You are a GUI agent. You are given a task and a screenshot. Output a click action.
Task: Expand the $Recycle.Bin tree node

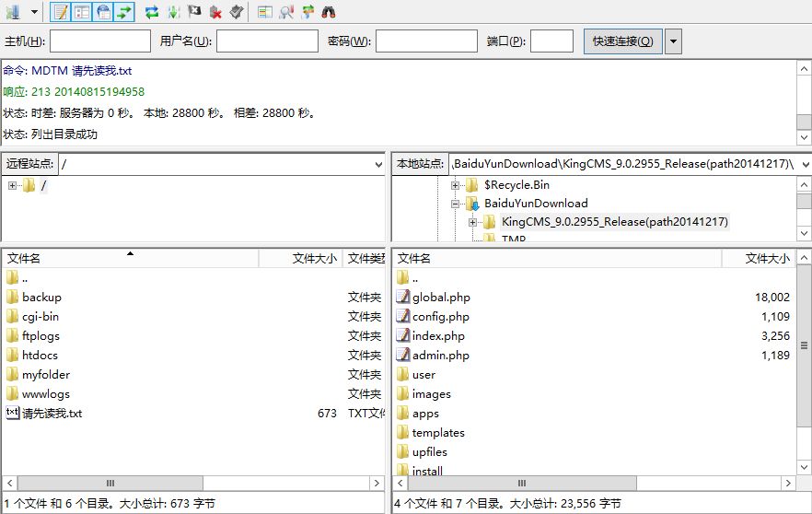pyautogui.click(x=455, y=185)
